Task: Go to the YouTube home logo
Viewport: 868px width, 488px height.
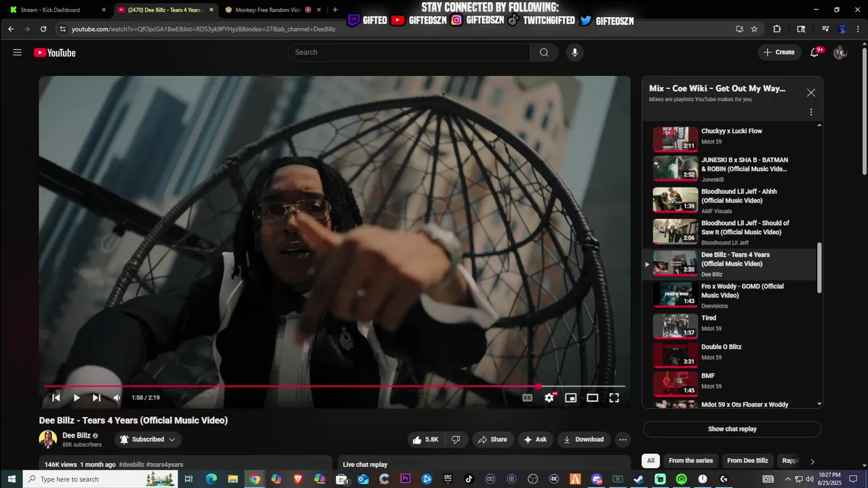Action: point(54,52)
